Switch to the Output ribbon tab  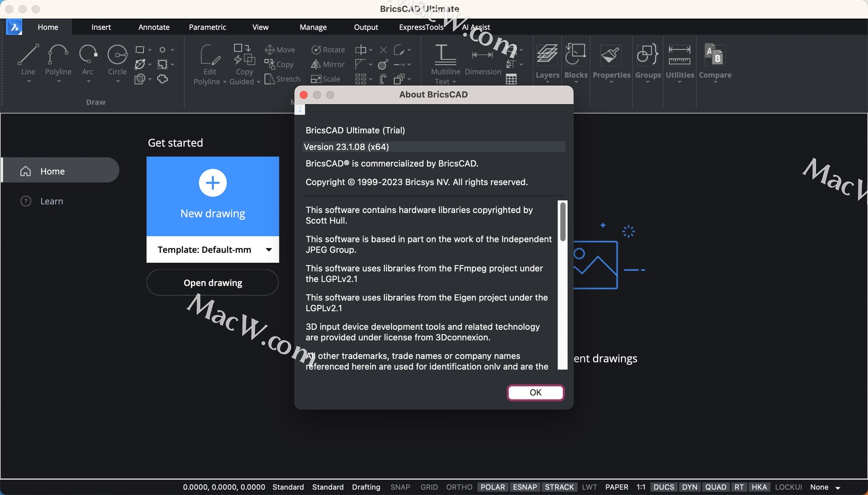(x=366, y=27)
